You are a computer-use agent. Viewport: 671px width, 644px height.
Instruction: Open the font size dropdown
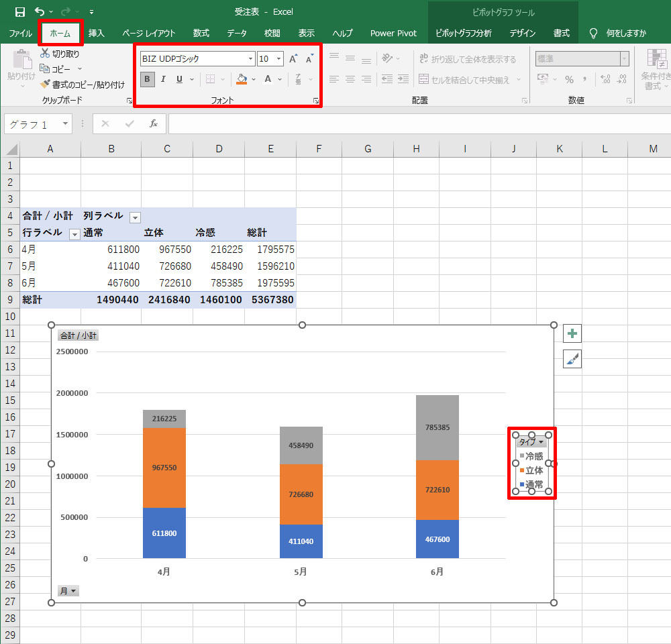[x=279, y=58]
